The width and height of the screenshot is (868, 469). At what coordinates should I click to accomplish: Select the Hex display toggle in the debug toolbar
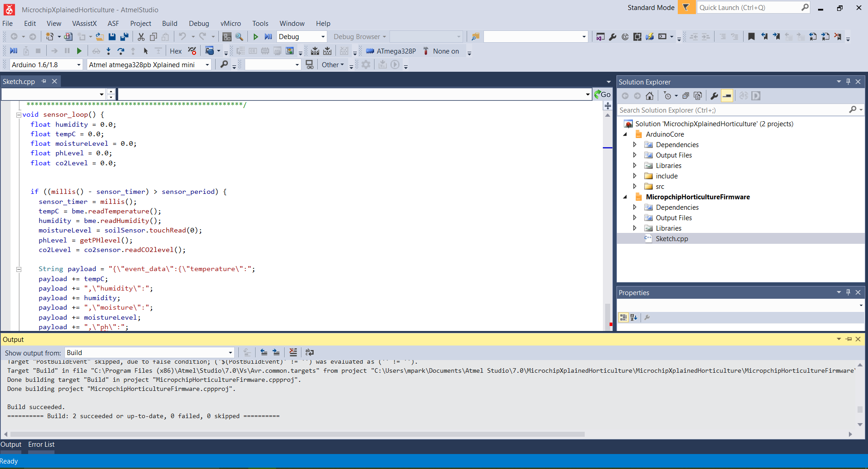click(x=175, y=51)
